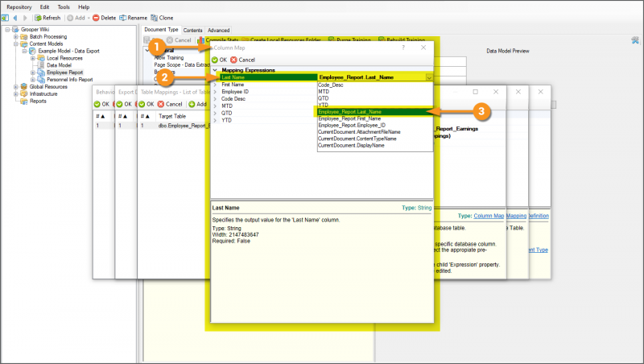Open the Edit menu
This screenshot has width=644, height=364.
point(44,7)
